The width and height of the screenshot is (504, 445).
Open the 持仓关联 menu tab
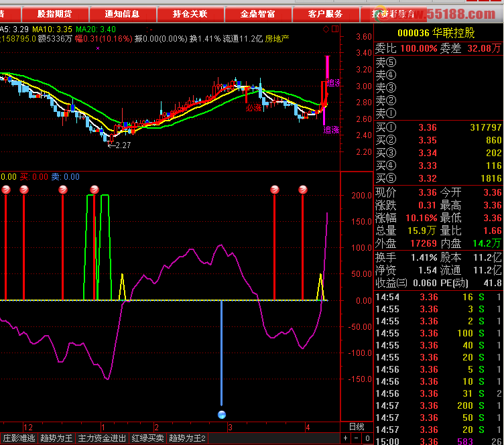[x=190, y=14]
